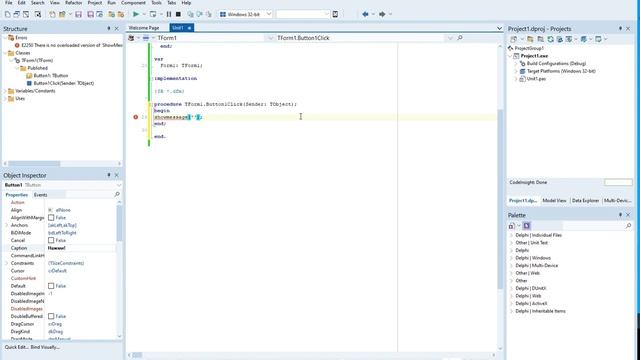
Task: Toggle the DoubleBuffered checkbox
Action: (51, 316)
